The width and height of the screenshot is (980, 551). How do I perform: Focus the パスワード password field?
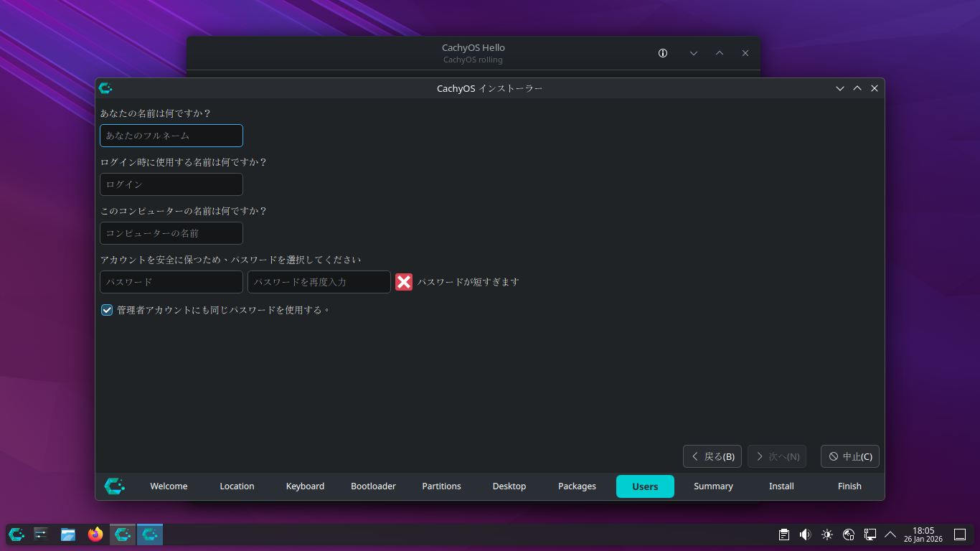click(x=171, y=282)
